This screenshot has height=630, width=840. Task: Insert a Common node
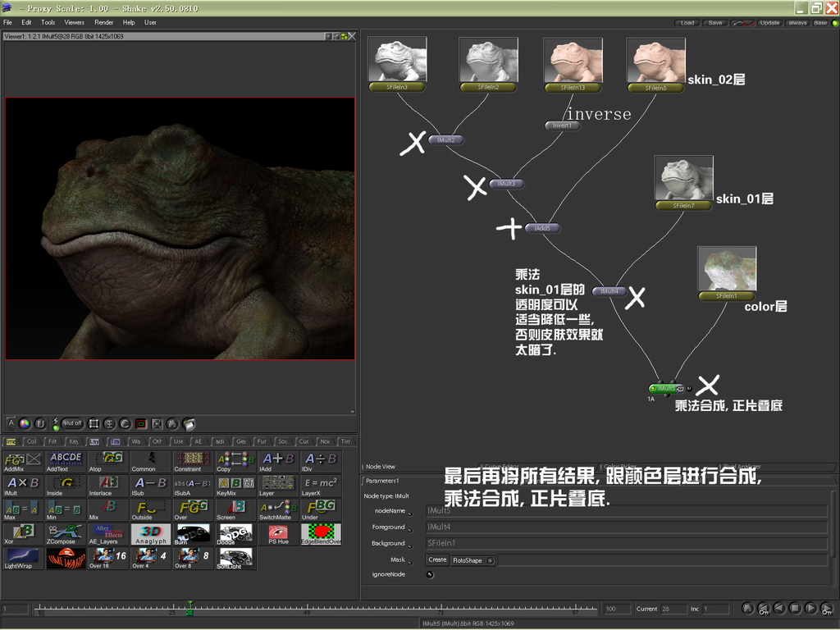[x=151, y=461]
